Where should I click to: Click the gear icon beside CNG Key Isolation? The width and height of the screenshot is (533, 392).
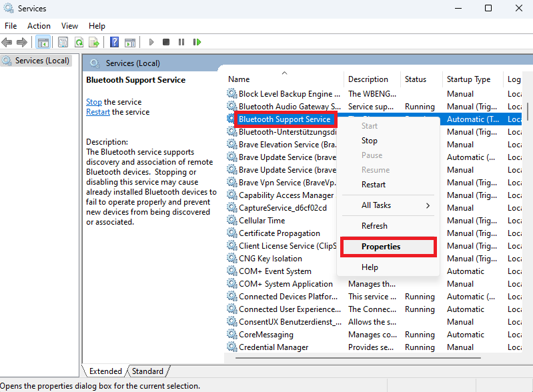pyautogui.click(x=232, y=258)
